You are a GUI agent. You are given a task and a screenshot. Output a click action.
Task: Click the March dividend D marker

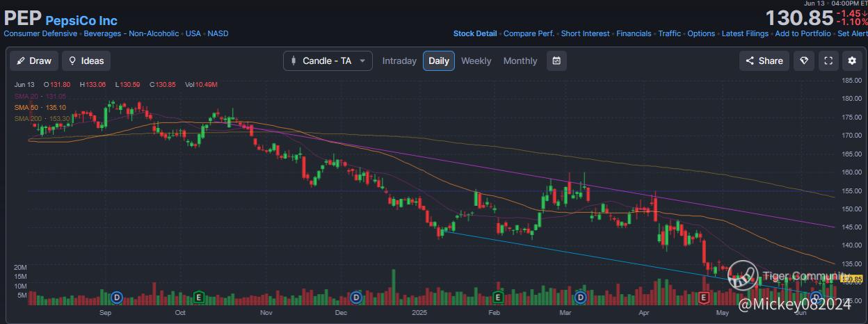pyautogui.click(x=581, y=297)
